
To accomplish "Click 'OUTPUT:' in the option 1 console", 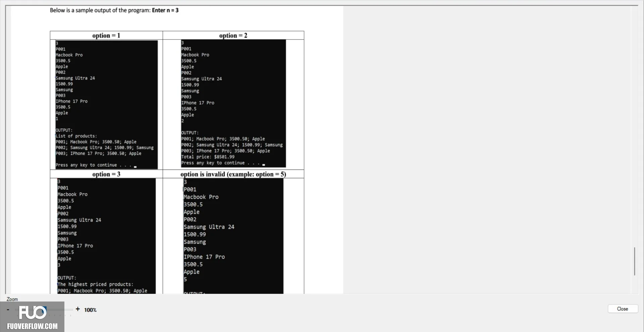I will tap(64, 130).
